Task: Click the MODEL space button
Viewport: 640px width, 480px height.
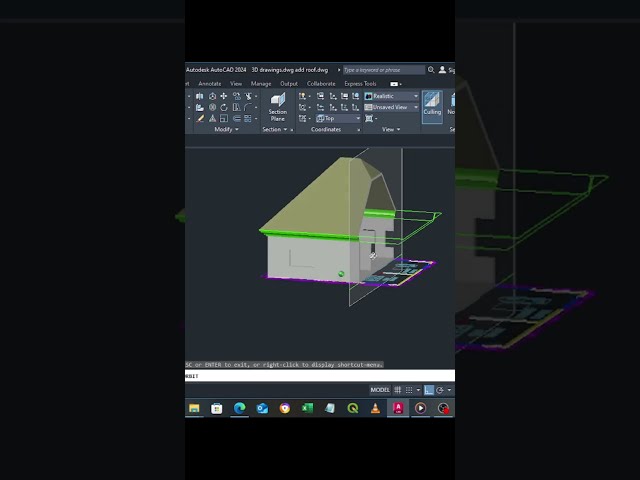Action: [380, 390]
